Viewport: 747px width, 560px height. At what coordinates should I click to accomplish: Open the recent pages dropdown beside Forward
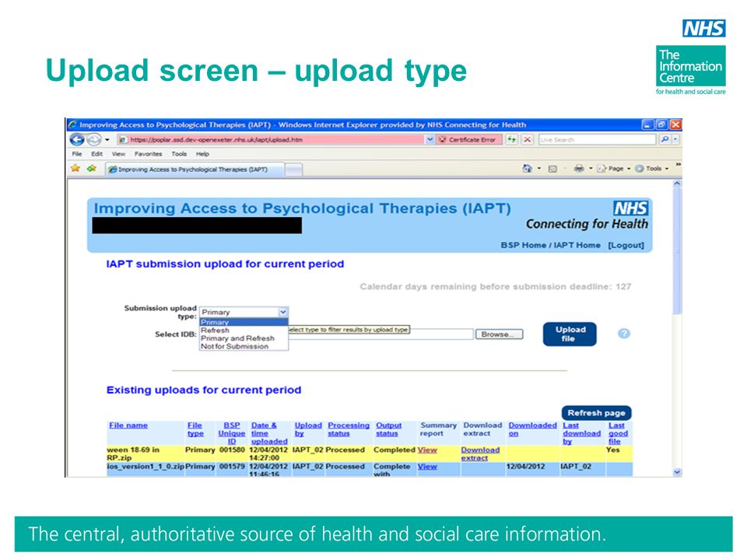[x=107, y=139]
